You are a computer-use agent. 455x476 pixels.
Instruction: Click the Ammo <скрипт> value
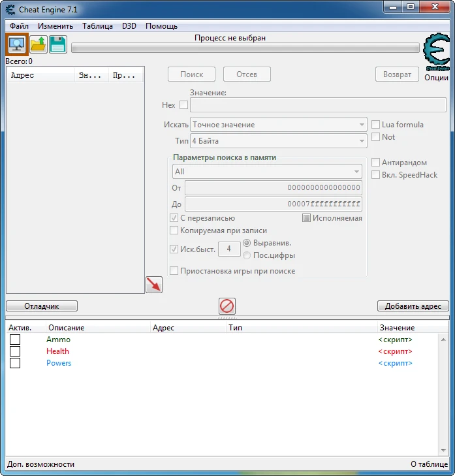coord(395,340)
